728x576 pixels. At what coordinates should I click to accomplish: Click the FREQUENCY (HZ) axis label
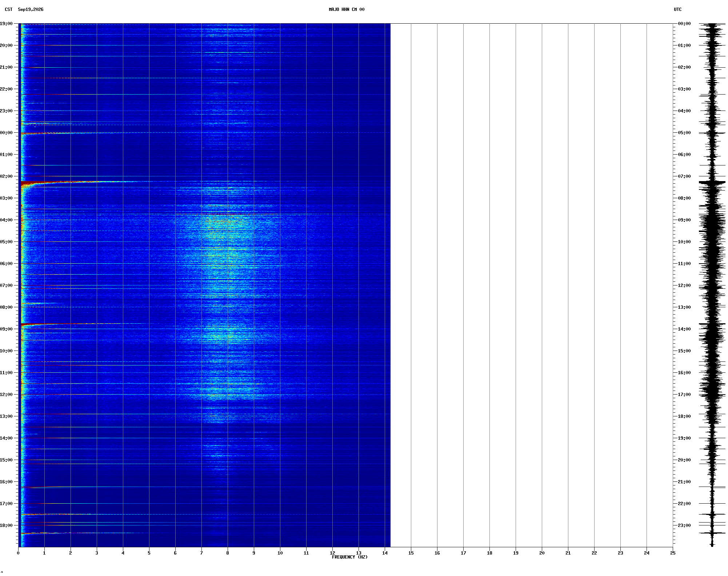pyautogui.click(x=349, y=557)
